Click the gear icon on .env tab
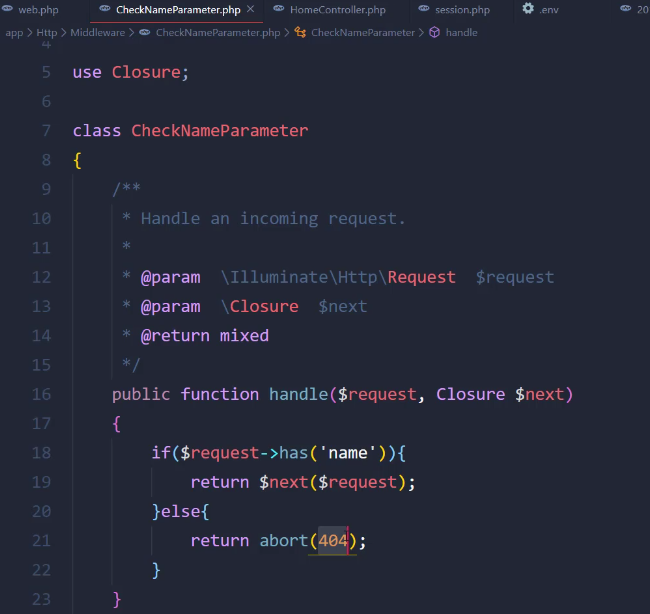650x614 pixels. (x=528, y=9)
